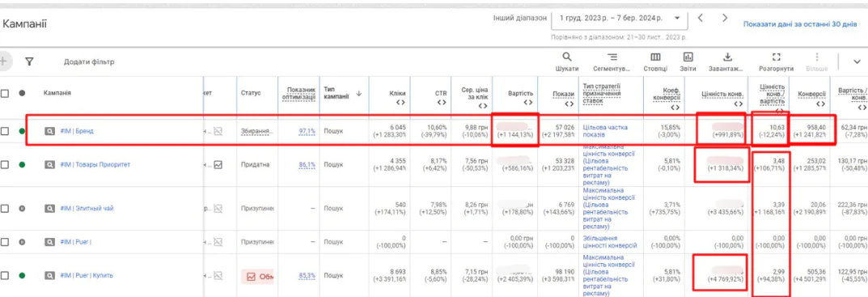The height and width of the screenshot is (297, 868).
Task: Sort by Кампанія column header
Action: tap(57, 93)
